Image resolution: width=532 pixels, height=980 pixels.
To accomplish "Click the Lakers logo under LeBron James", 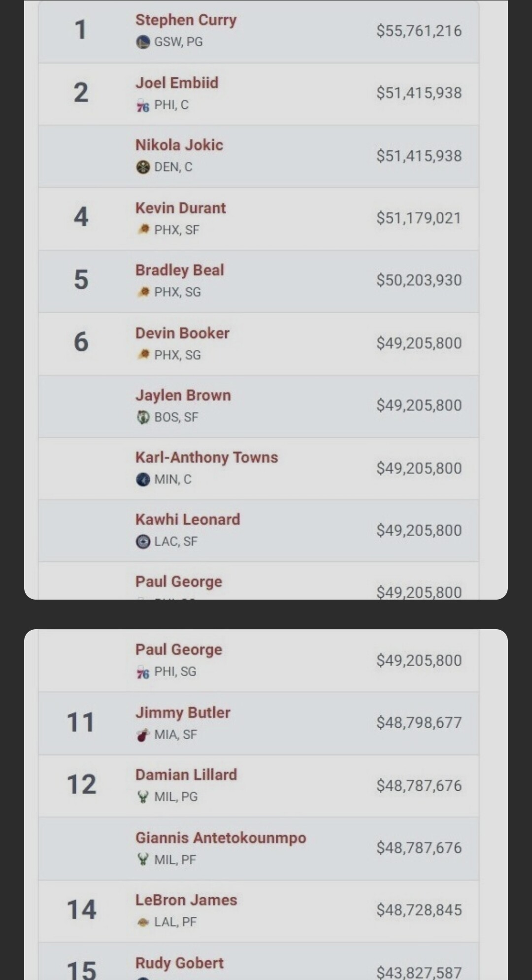I will pyautogui.click(x=143, y=922).
